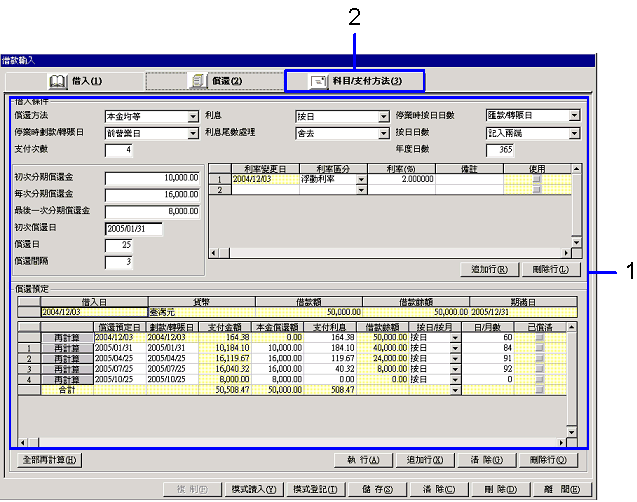The image size is (637, 502).
Task: Select the 初次償還日 date field
Action: (132, 228)
